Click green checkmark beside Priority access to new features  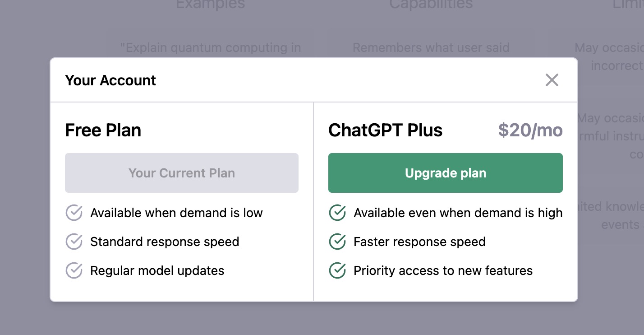pyautogui.click(x=337, y=270)
